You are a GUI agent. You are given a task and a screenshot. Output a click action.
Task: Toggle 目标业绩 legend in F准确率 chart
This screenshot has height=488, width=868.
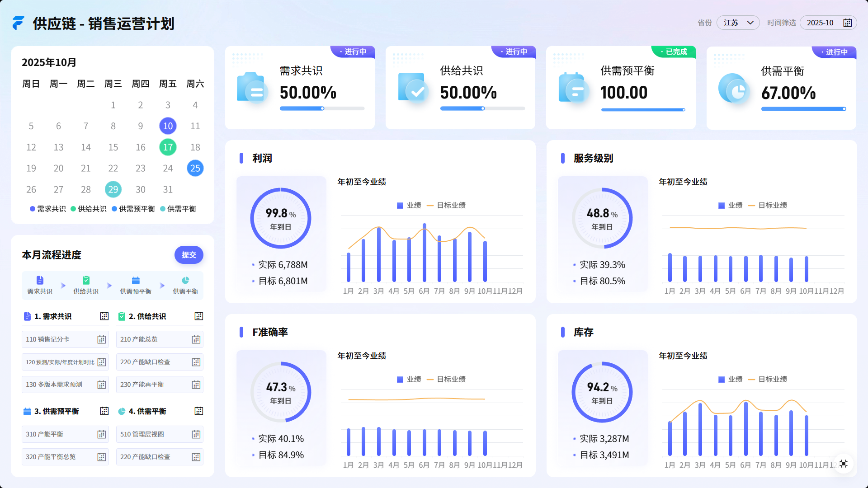(x=446, y=379)
